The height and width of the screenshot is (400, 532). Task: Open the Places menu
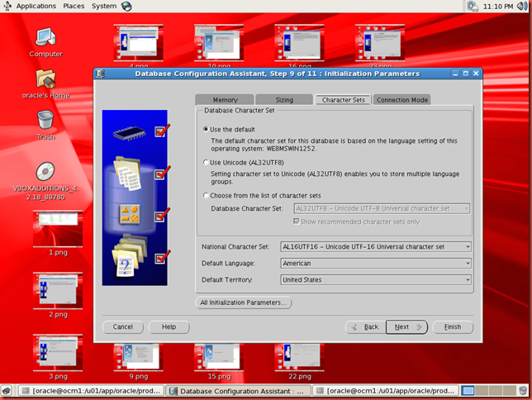click(74, 6)
